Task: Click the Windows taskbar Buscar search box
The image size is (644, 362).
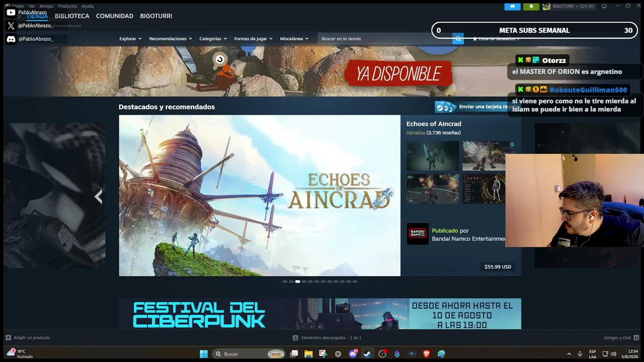Action: click(x=250, y=354)
